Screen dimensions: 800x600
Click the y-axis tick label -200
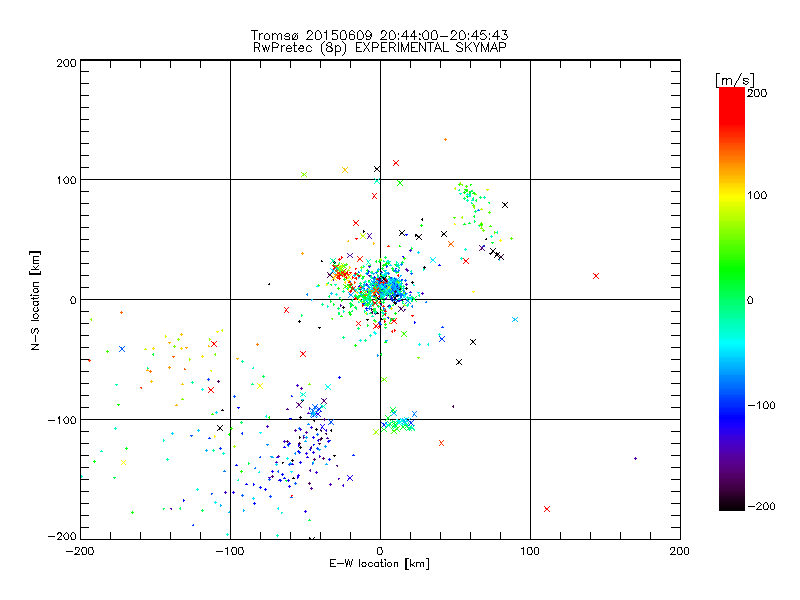coord(62,536)
